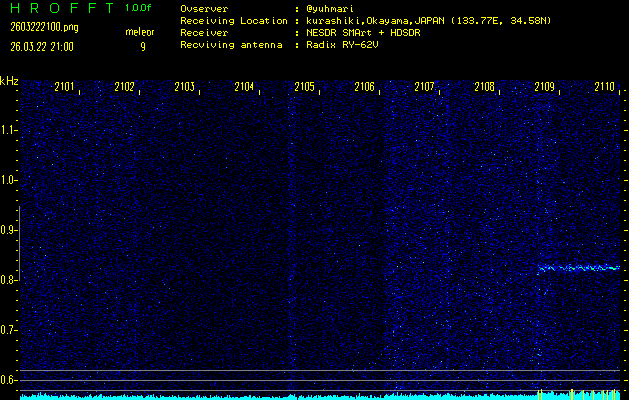629x400 pixels.
Task: Click the 0.7 kHz frequency label
Action: click(7, 330)
